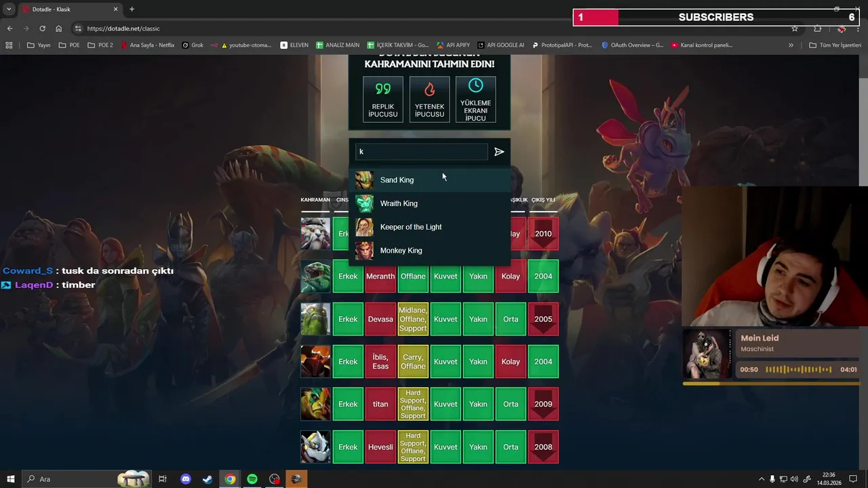Click the Meranth species cell
Screen dimensions: 868x488
click(x=380, y=276)
